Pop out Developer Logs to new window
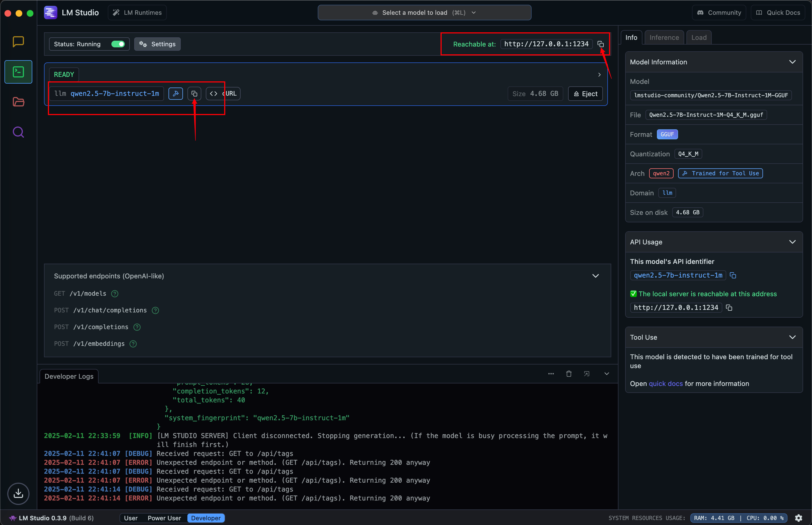 pos(586,374)
